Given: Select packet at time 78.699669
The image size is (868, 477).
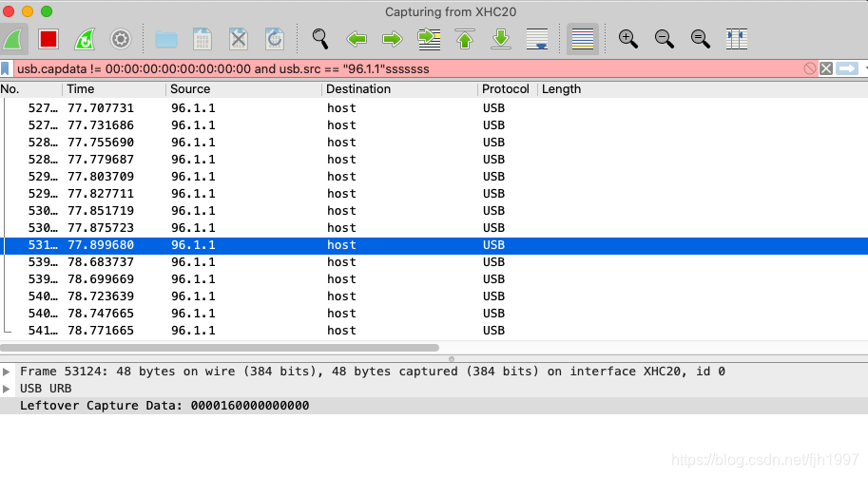Looking at the screenshot, I should click(x=434, y=279).
